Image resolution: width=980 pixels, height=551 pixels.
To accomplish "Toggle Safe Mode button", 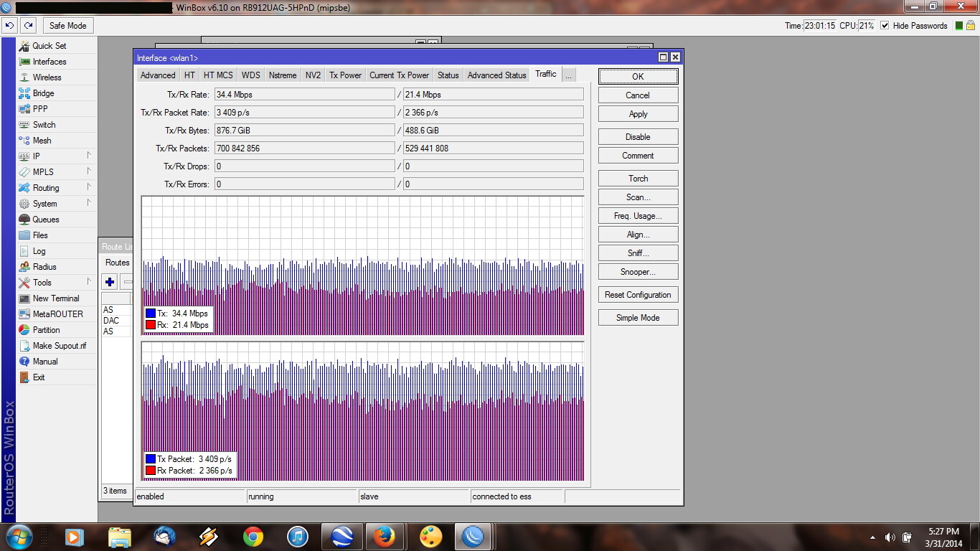I will click(x=67, y=26).
